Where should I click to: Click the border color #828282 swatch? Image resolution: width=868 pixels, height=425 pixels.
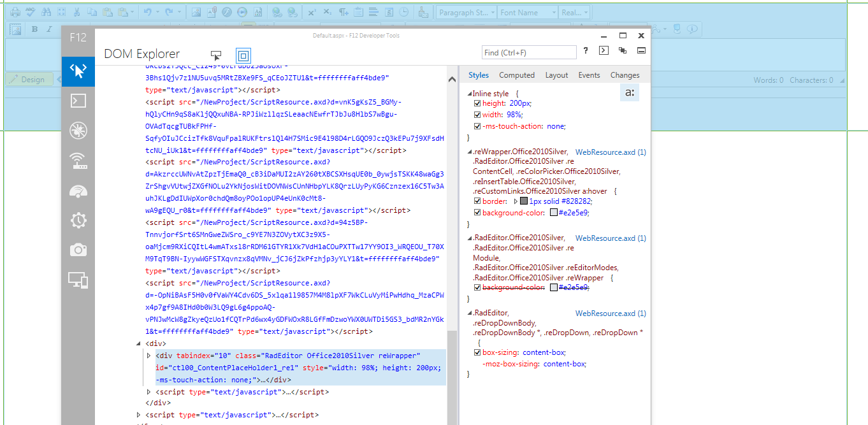pos(524,201)
